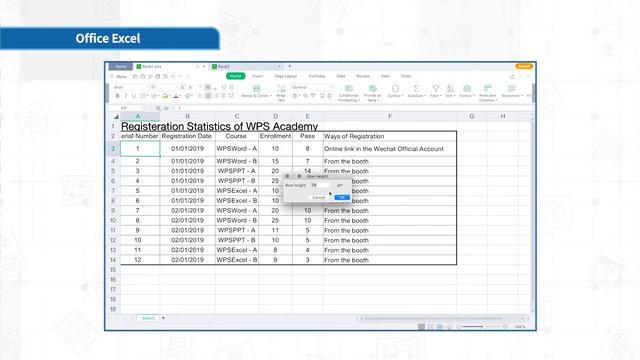The height and width of the screenshot is (360, 640).
Task: Click 'Registration Date' header cell
Action: [x=187, y=136]
